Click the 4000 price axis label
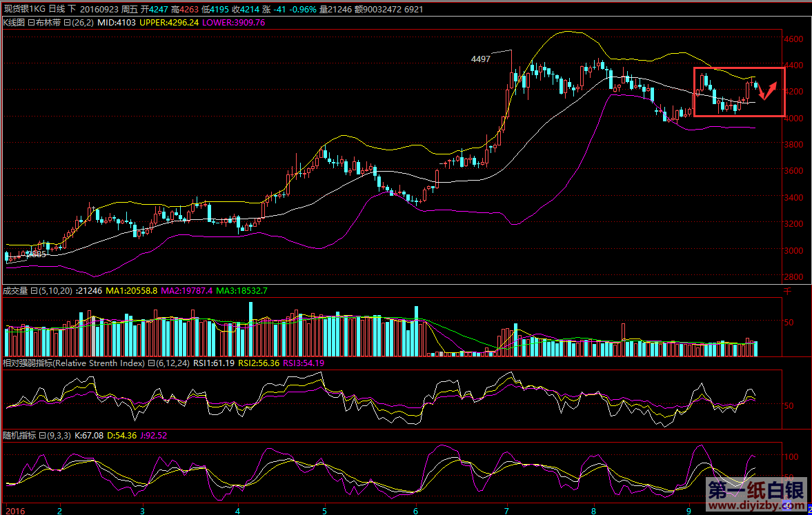812x515 pixels. (x=795, y=118)
